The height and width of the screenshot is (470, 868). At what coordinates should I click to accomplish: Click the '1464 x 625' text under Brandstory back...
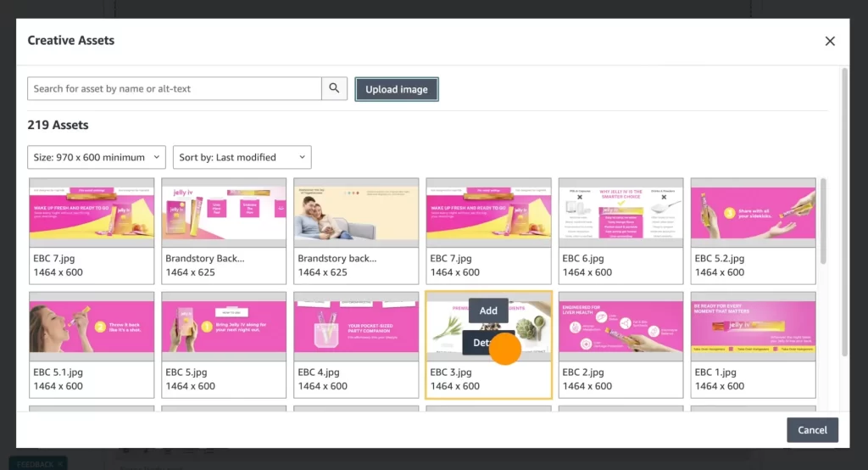tap(322, 272)
